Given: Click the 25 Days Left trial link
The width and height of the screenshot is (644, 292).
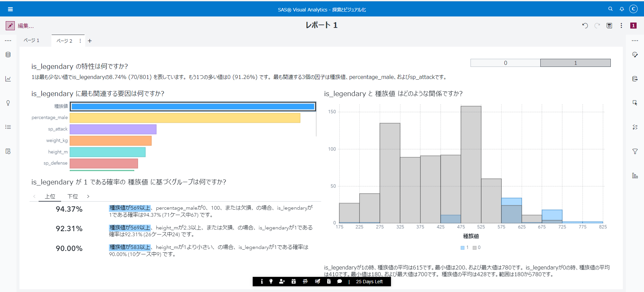Looking at the screenshot, I should click(369, 282).
